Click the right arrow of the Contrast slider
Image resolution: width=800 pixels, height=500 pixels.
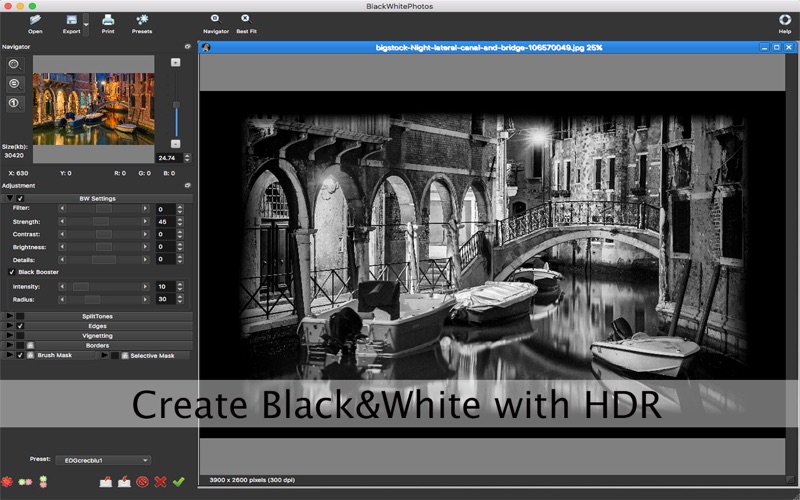pos(145,234)
